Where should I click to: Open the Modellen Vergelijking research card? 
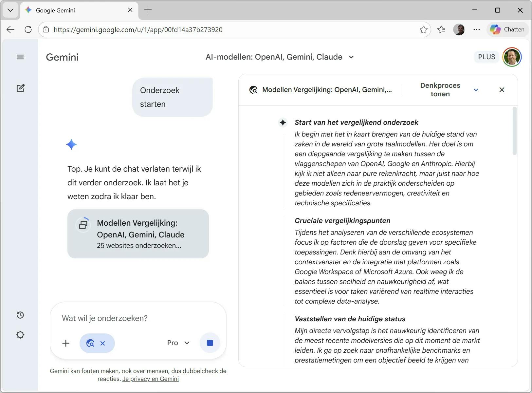click(x=138, y=234)
